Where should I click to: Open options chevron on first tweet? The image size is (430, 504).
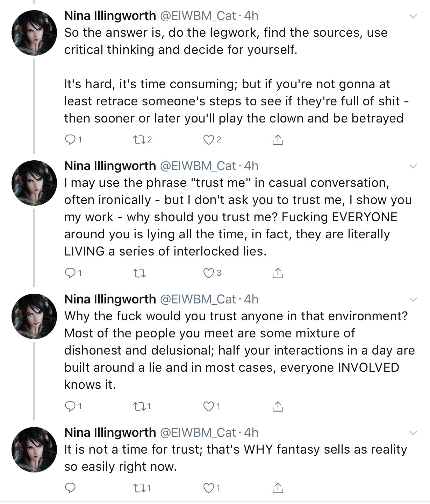[413, 16]
